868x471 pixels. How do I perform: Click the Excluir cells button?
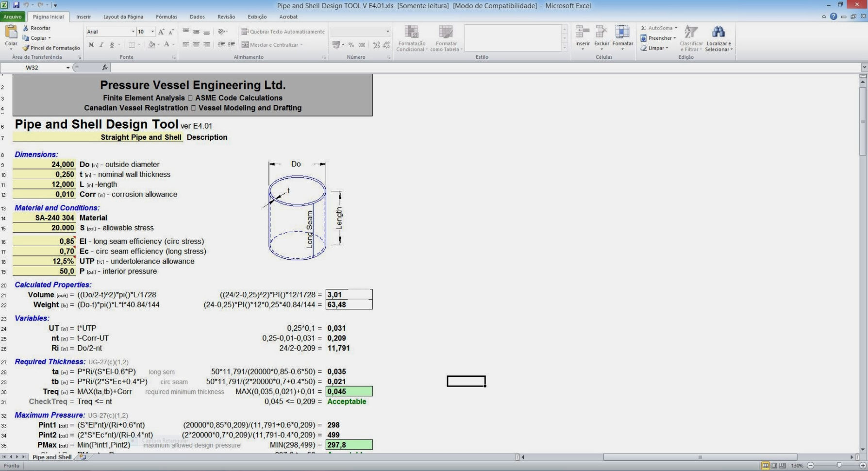pos(602,39)
